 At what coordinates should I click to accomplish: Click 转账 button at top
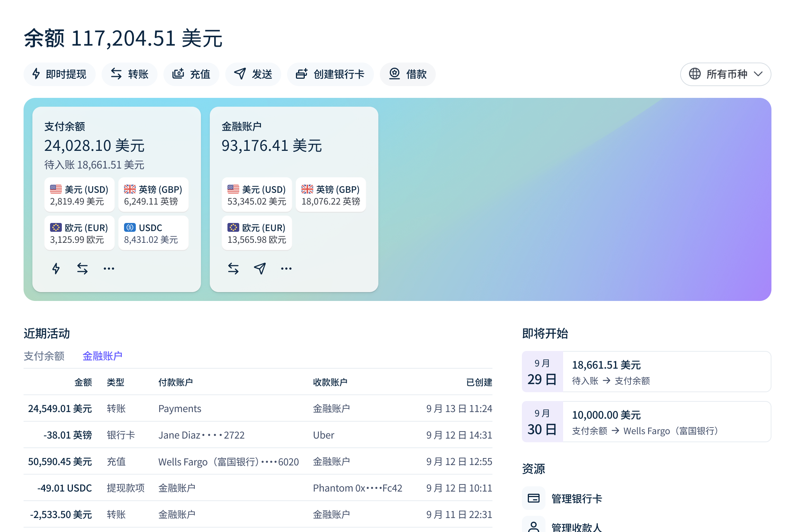pos(130,74)
